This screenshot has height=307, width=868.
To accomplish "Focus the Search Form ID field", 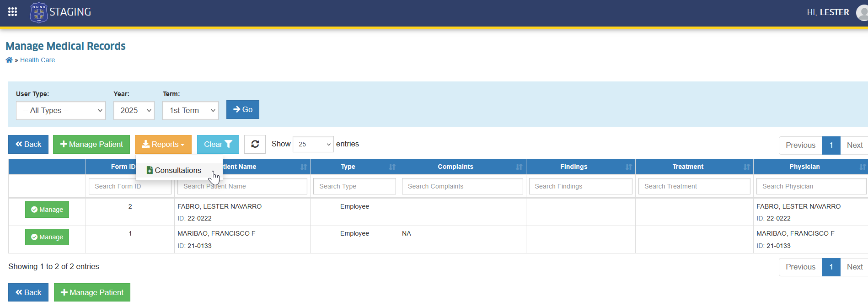I will (130, 186).
